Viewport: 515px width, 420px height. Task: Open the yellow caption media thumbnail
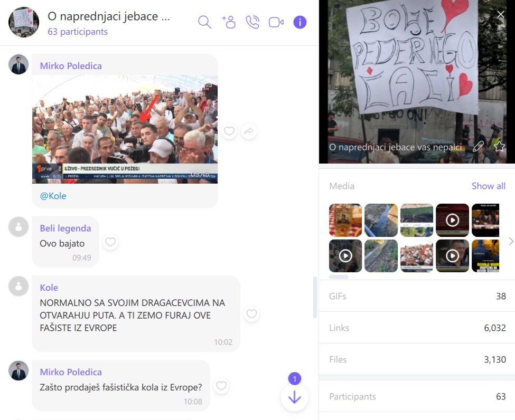tap(485, 255)
